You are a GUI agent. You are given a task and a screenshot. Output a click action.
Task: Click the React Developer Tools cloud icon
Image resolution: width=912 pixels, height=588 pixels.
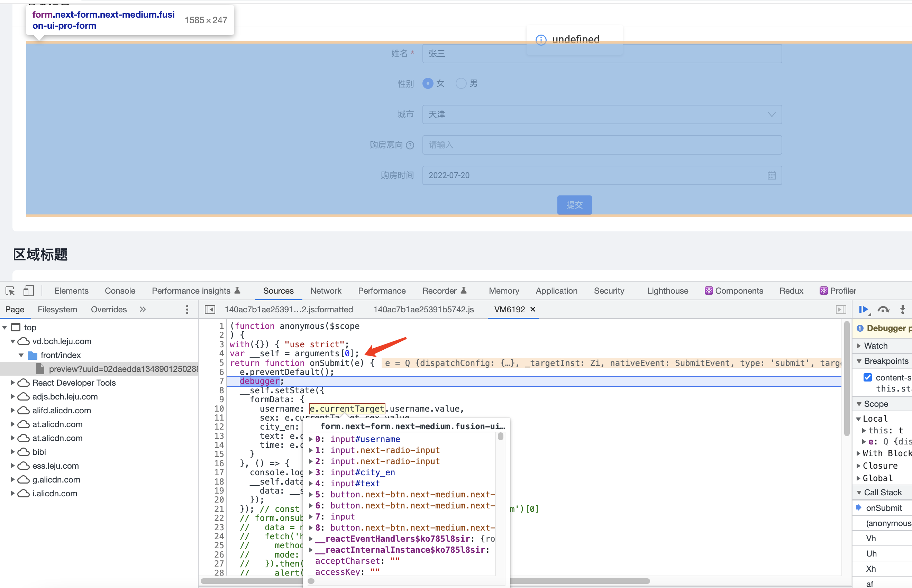point(24,383)
